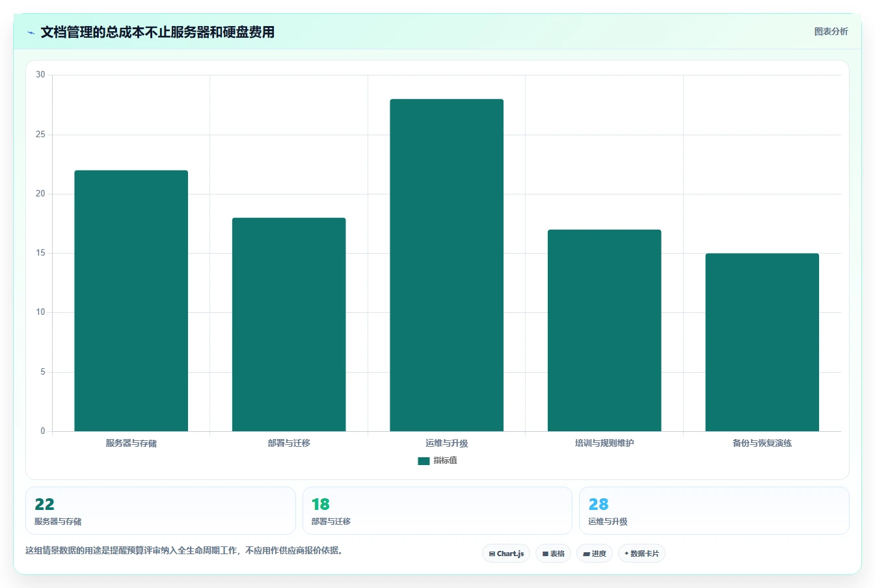Click the 进度 tag chip
The height and width of the screenshot is (588, 875).
(595, 554)
